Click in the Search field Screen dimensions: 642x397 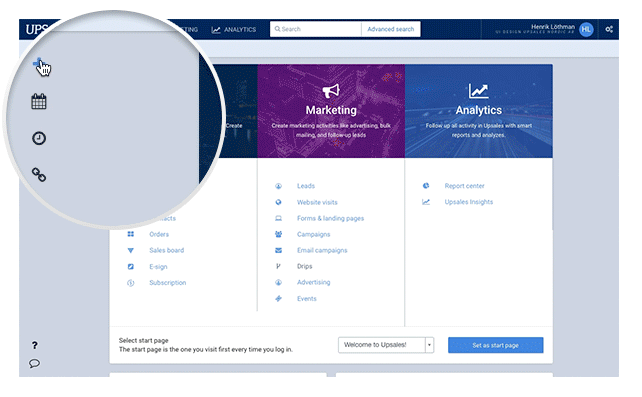pos(316,29)
